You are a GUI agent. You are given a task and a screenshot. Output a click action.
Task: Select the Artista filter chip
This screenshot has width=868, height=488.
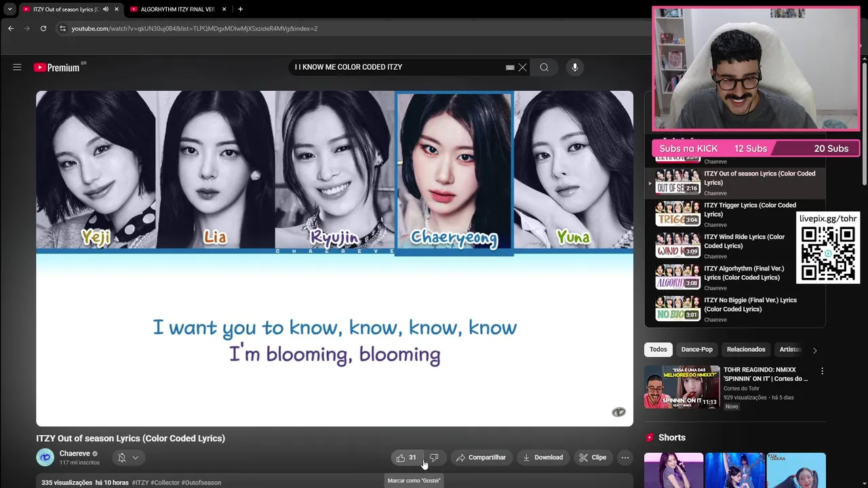(x=790, y=350)
